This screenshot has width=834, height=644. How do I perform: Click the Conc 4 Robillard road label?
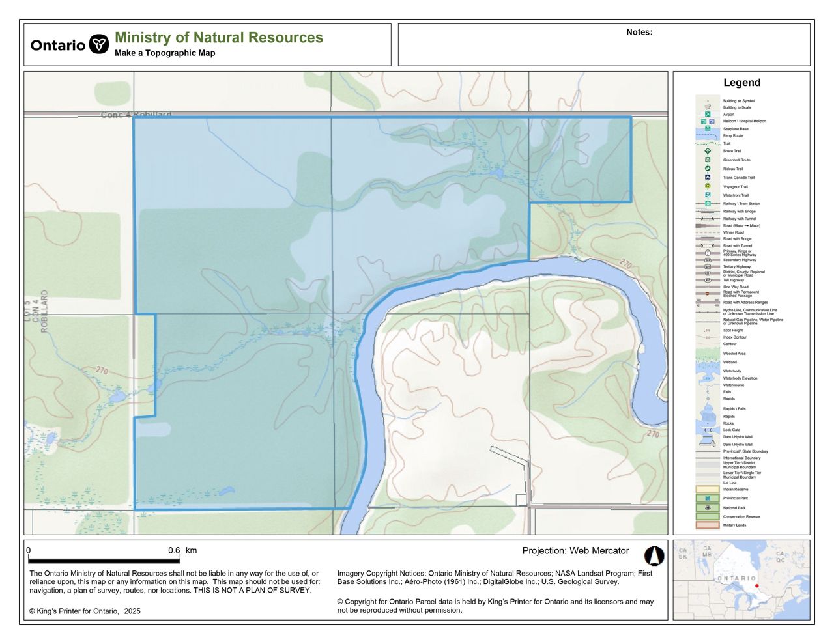pos(136,115)
